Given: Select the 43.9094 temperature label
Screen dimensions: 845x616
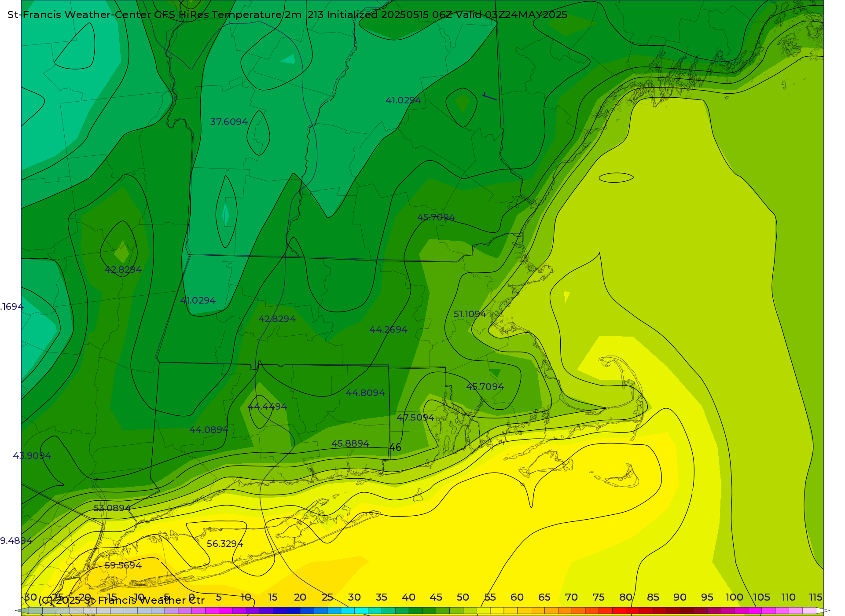Looking at the screenshot, I should 32,456.
